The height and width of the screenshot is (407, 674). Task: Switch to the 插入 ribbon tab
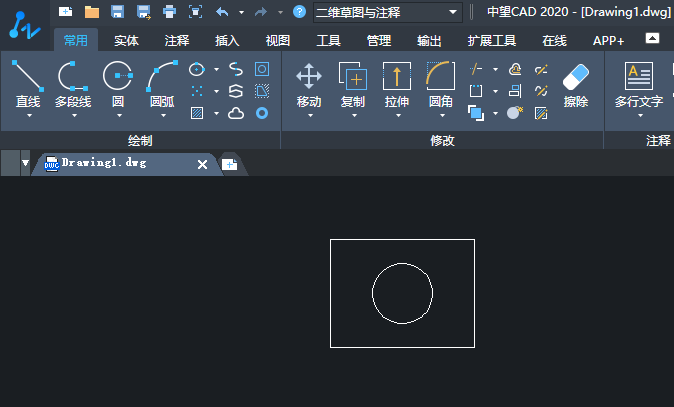227,41
